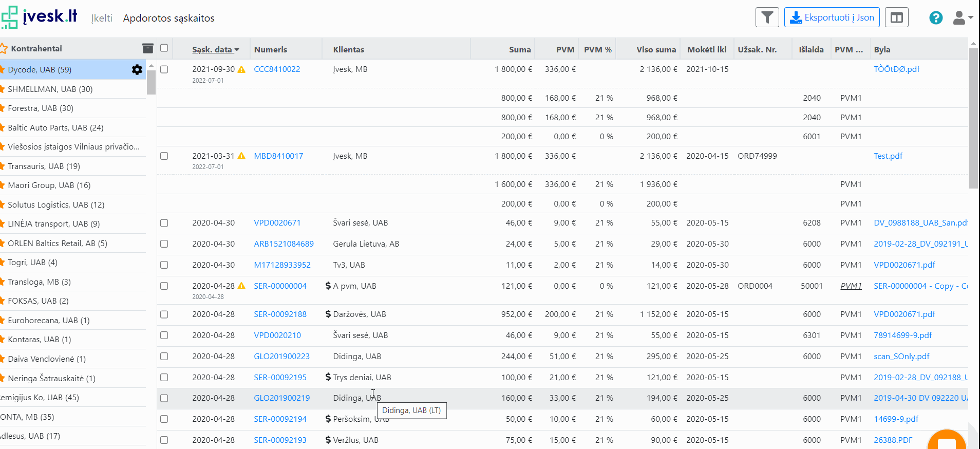Click the Tv3, UAB client cell
The width and height of the screenshot is (980, 449).
349,265
